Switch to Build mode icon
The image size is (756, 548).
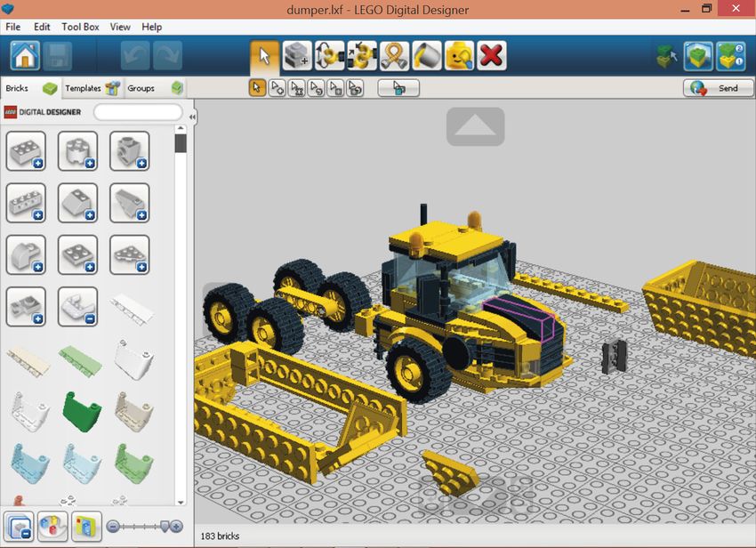[x=667, y=56]
